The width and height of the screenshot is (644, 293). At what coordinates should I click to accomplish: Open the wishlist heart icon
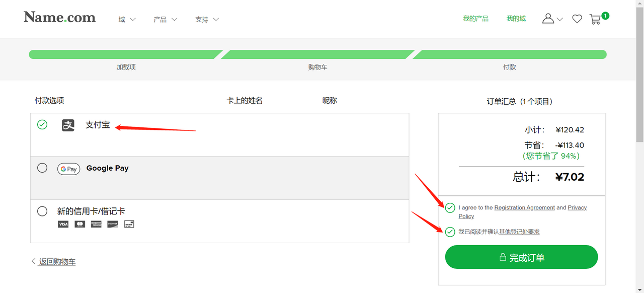click(577, 19)
